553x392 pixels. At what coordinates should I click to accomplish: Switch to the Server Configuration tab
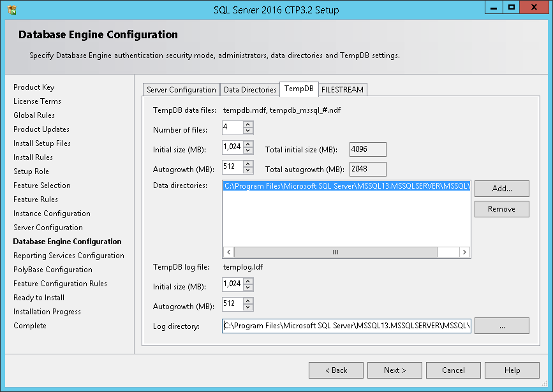tap(181, 90)
